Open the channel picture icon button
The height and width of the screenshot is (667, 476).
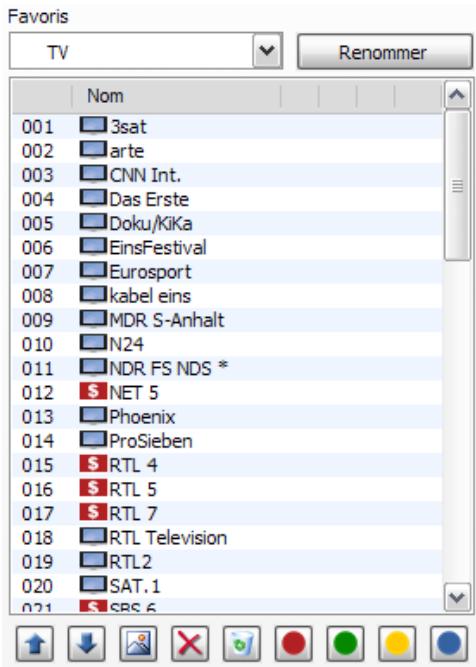[138, 644]
